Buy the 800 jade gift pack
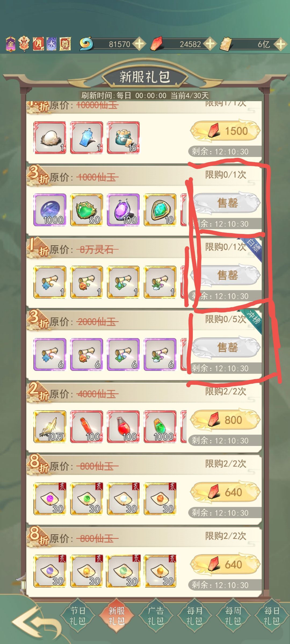This screenshot has width=290, height=644. tap(225, 420)
